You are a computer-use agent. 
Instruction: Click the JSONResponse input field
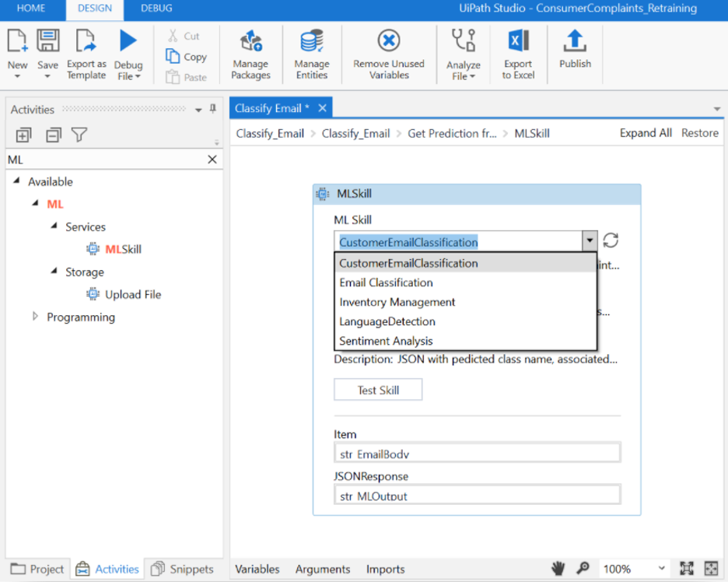[478, 494]
